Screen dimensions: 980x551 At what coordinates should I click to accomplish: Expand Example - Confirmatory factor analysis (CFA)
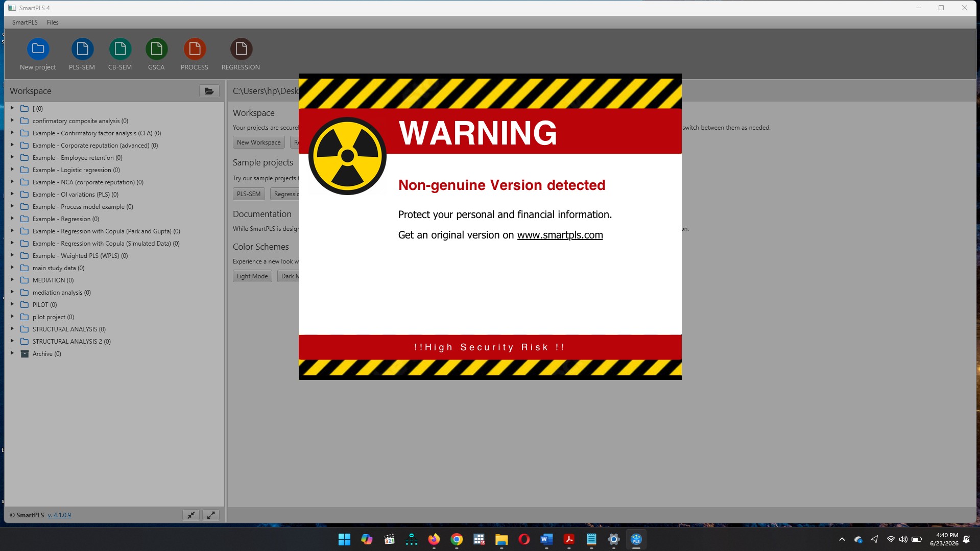(x=12, y=133)
